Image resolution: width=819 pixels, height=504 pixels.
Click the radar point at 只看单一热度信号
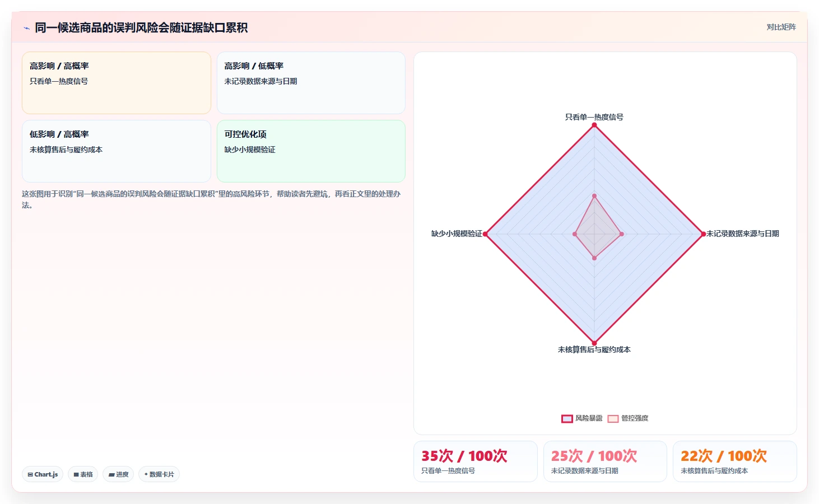point(594,125)
